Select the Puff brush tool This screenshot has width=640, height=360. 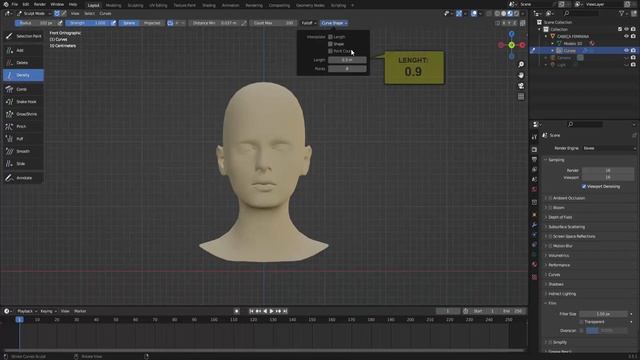(x=23, y=139)
